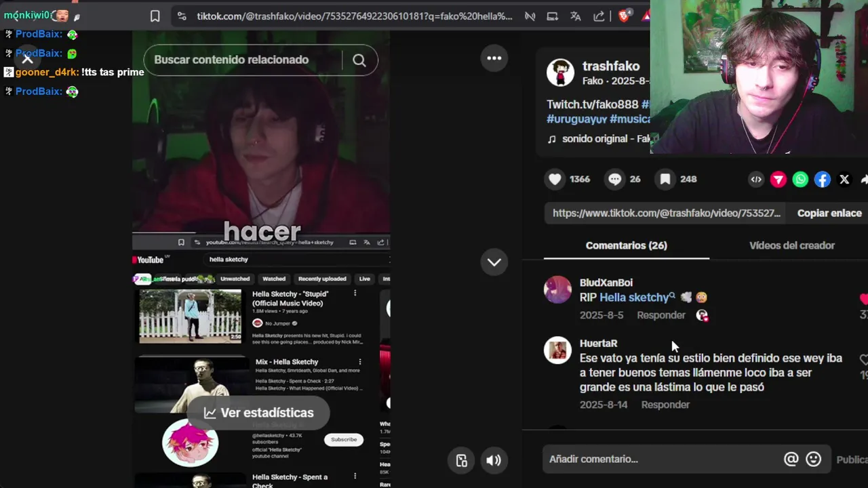Click the browser bookmark icon left of address bar

[155, 16]
